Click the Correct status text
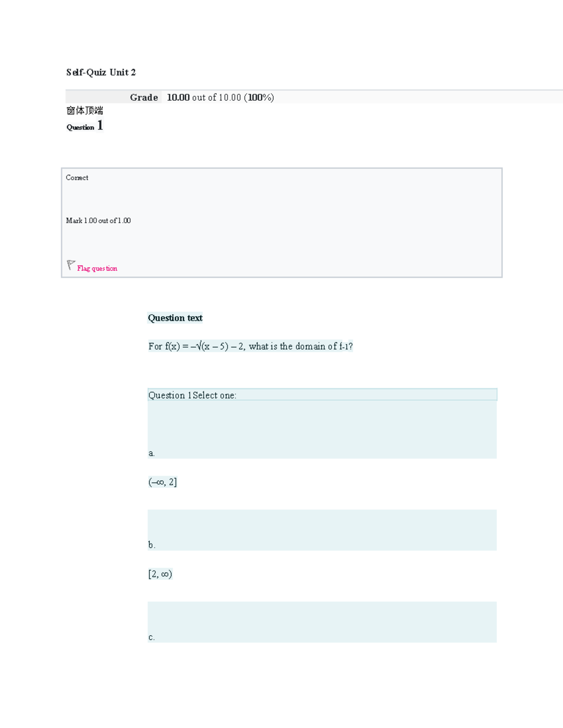The image size is (563, 728). click(77, 178)
